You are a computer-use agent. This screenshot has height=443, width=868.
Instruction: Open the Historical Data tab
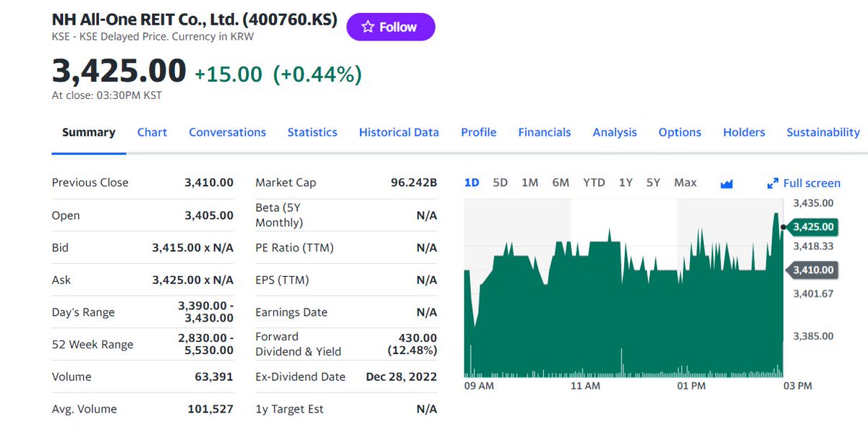point(399,132)
